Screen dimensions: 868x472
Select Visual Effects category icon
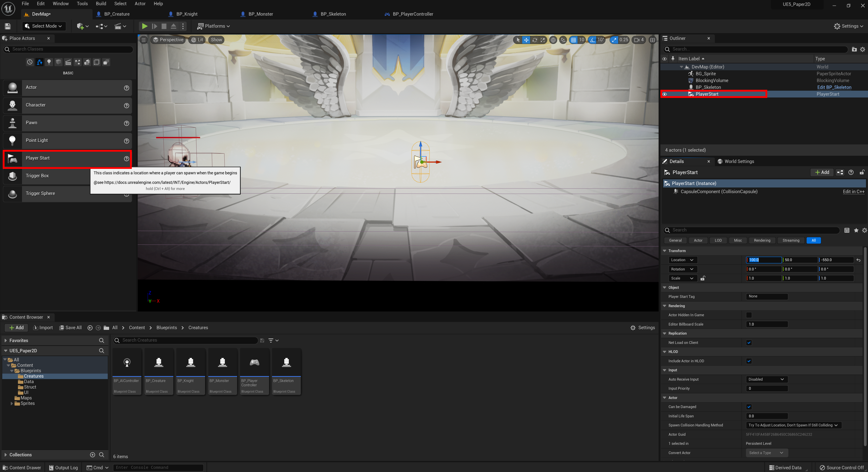pyautogui.click(x=78, y=62)
